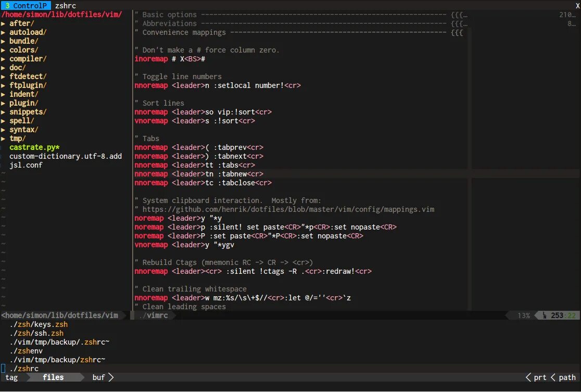Expand the indent/ folder arrow
The image size is (581, 392).
3,94
